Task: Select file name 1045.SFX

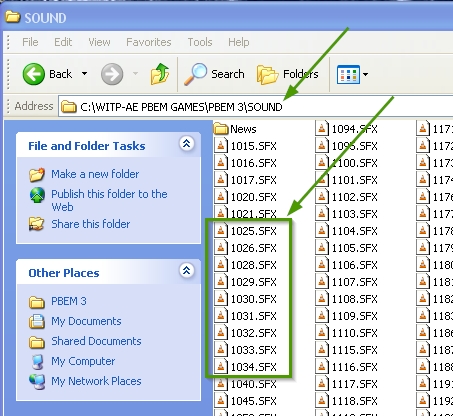Action: pos(253,401)
